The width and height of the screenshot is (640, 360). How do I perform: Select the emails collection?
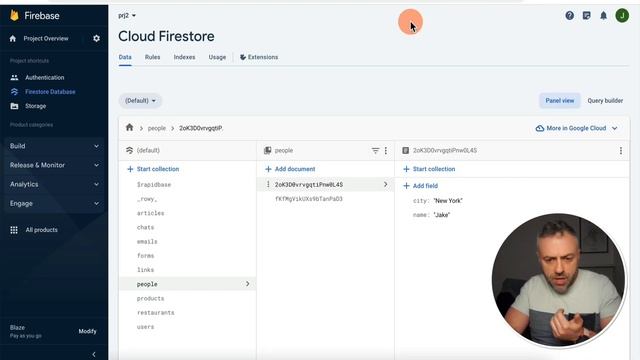(x=147, y=242)
